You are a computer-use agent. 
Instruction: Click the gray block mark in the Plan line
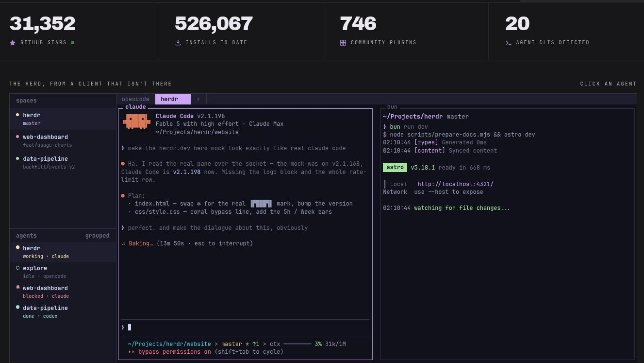tap(261, 204)
